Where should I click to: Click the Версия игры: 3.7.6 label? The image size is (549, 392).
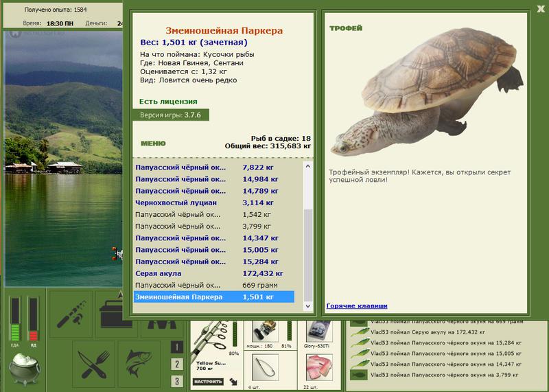click(170, 115)
